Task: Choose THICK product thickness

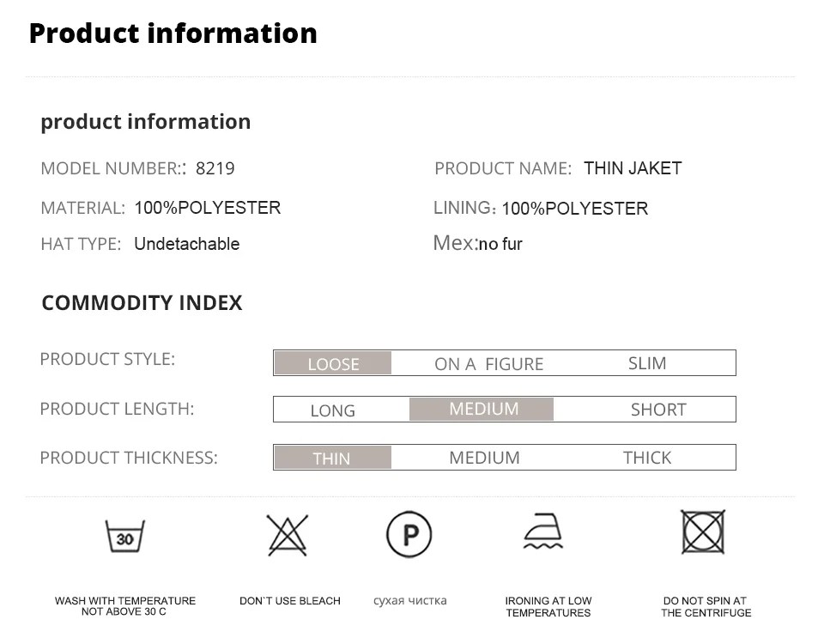Action: [x=646, y=458]
